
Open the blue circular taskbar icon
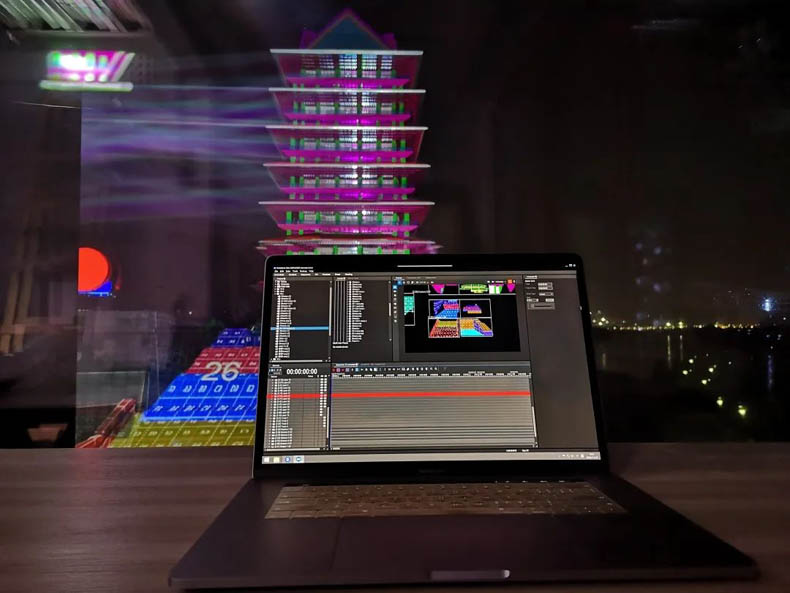(x=288, y=459)
